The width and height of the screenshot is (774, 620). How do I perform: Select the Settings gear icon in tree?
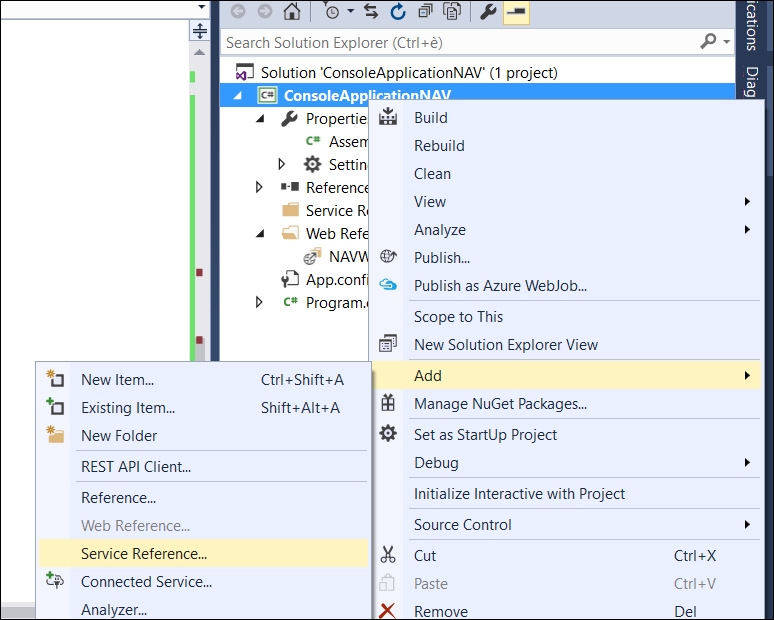click(312, 164)
